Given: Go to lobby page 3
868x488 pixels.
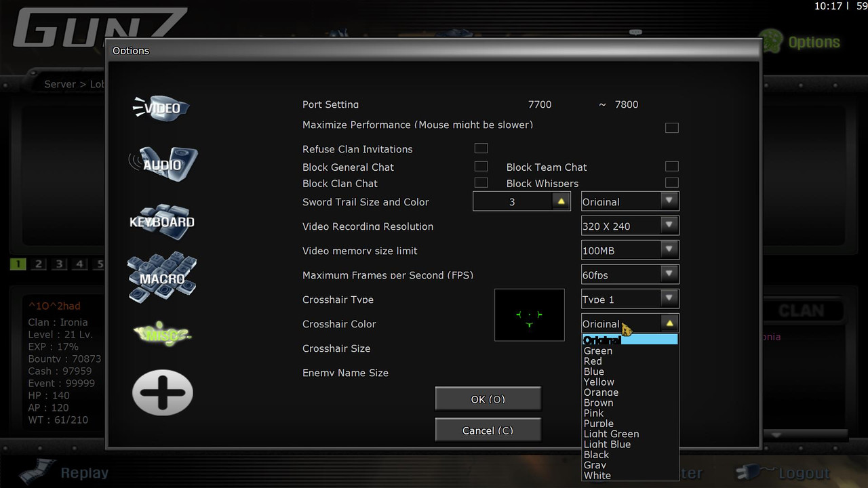Looking at the screenshot, I should click(60, 264).
